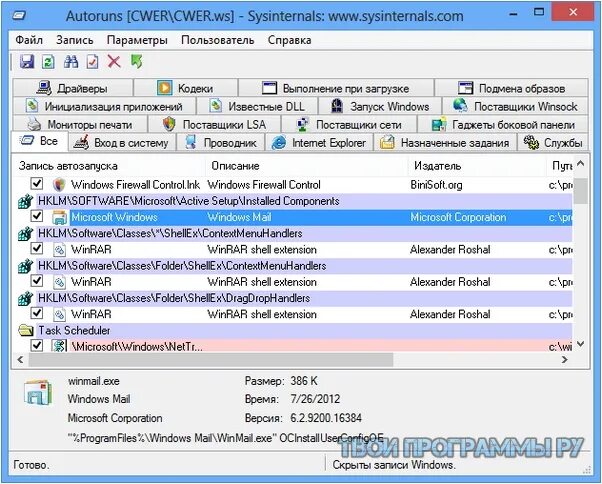This screenshot has width=602, height=484.
Task: Click the Autoruns title bar app icon
Action: coord(19,15)
